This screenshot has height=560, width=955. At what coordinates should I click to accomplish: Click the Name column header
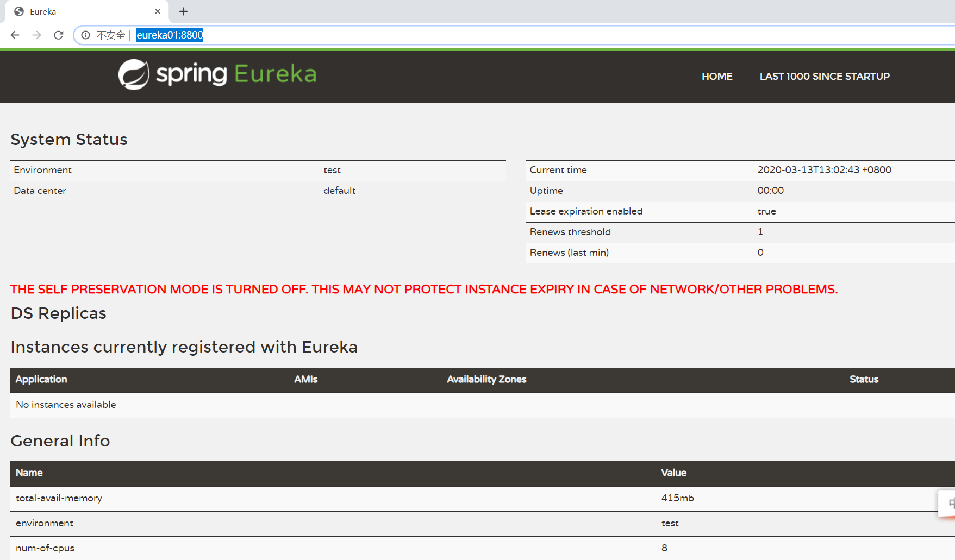pyautogui.click(x=29, y=473)
